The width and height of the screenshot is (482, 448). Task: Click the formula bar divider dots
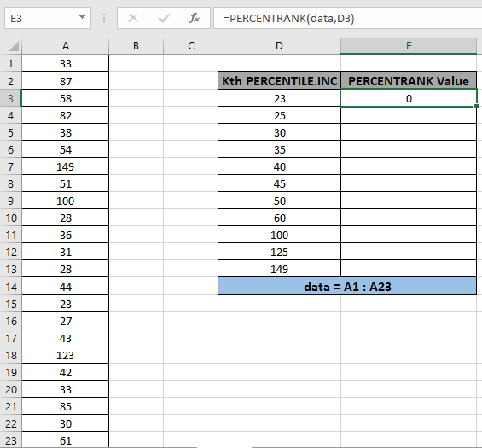104,18
